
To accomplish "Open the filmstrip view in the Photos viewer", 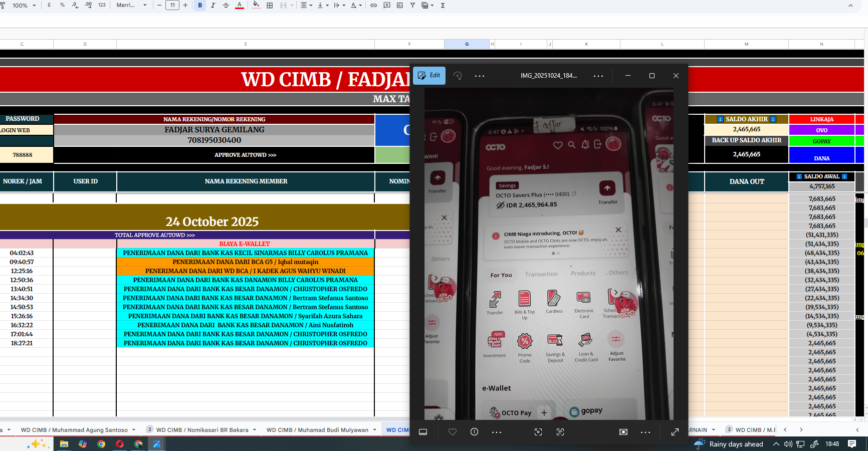I will pos(423,432).
